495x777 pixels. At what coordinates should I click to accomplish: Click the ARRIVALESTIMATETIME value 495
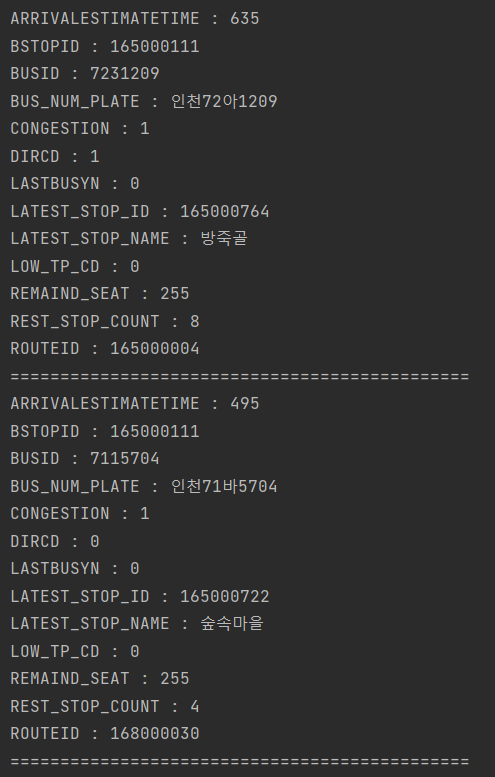244,403
